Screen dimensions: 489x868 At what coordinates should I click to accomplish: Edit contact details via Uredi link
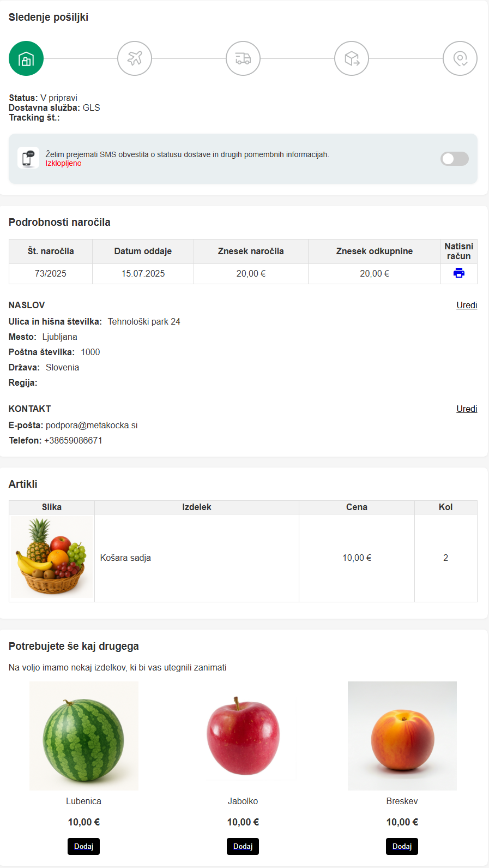tap(467, 409)
